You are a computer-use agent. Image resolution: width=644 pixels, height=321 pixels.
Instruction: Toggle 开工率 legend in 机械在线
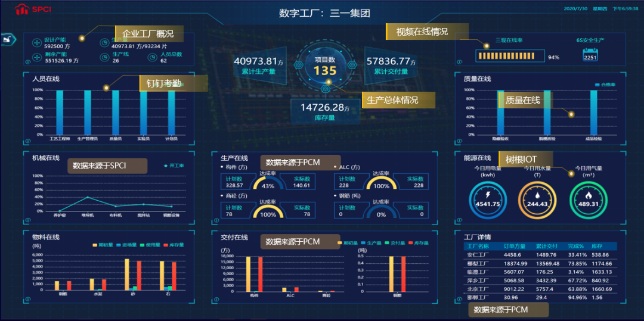(174, 166)
